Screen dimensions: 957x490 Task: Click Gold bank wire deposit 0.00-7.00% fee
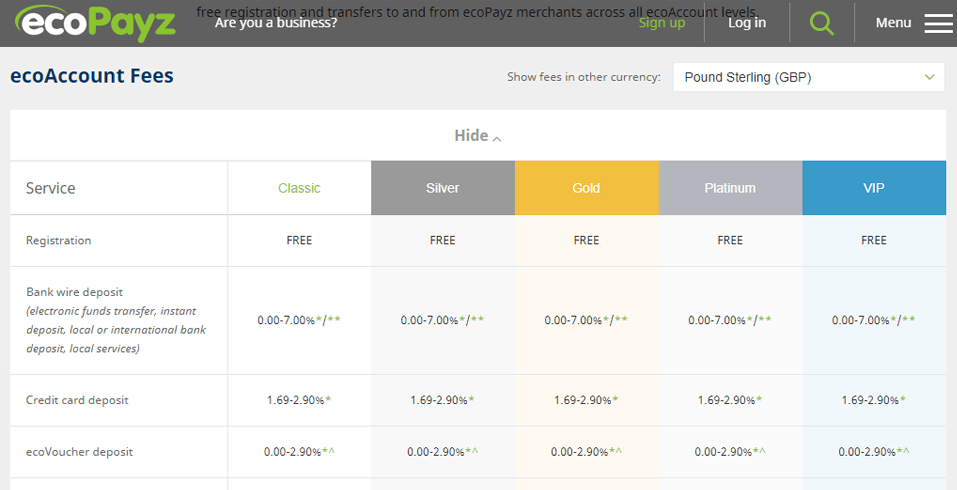pyautogui.click(x=587, y=320)
